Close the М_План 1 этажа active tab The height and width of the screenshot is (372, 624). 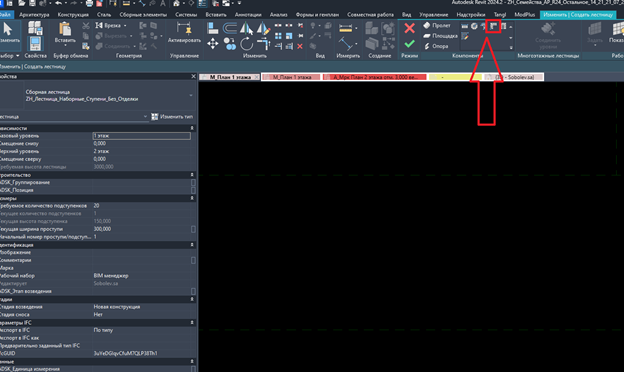click(x=256, y=77)
